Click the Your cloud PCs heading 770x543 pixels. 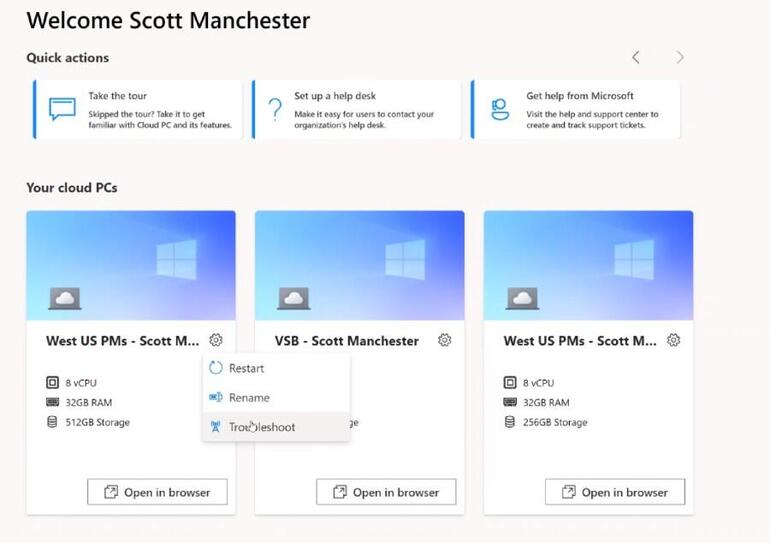click(72, 188)
